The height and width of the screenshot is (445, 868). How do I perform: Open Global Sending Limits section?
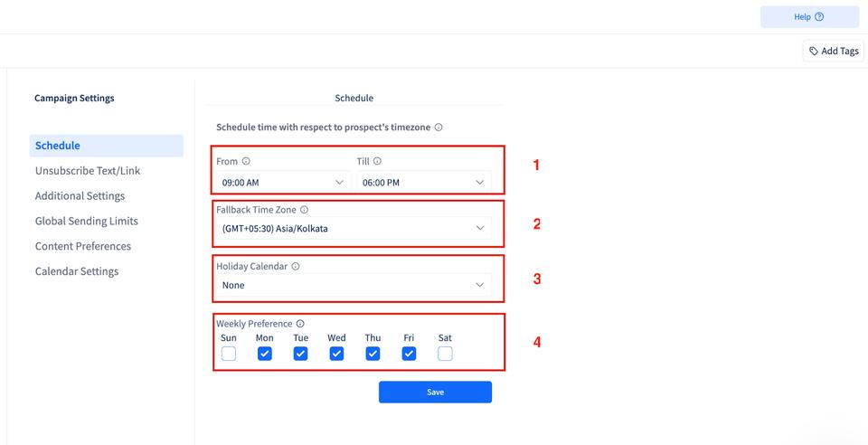pos(87,221)
